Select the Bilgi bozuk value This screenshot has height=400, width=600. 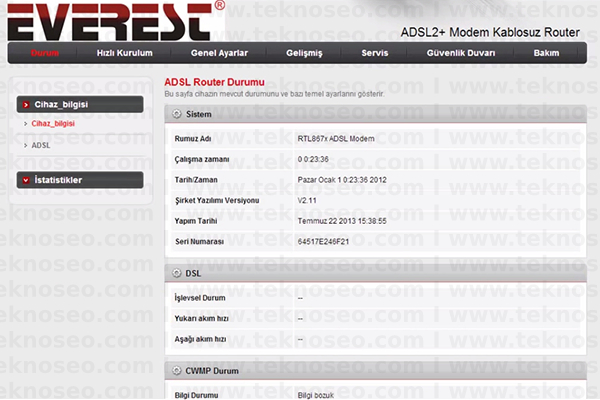pyautogui.click(x=316, y=395)
